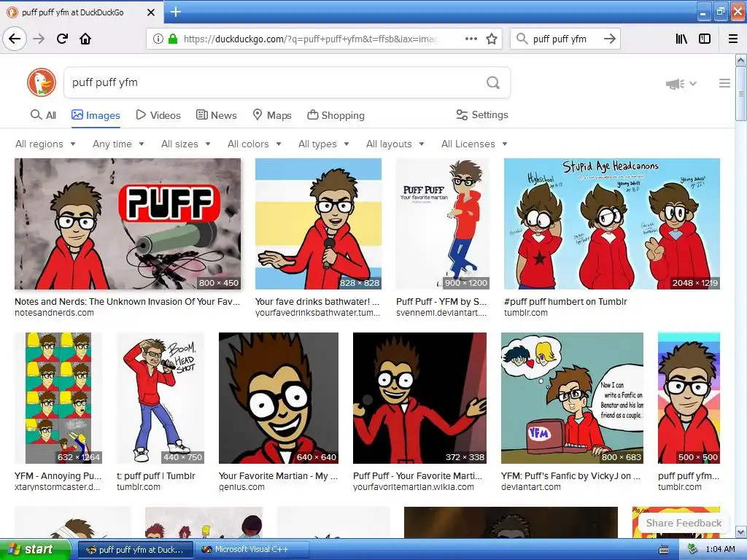Click the DuckDuckGo search input field

point(274,82)
